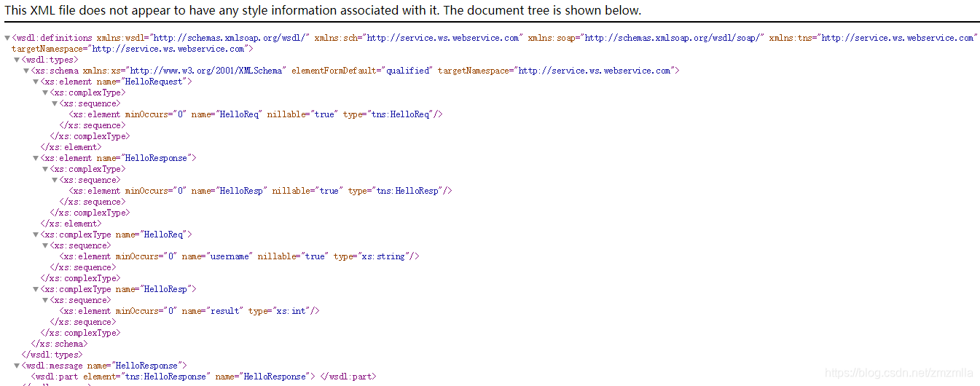Collapse the xs:element HelloRequest node
Image resolution: width=980 pixels, height=386 pixels.
[x=36, y=82]
